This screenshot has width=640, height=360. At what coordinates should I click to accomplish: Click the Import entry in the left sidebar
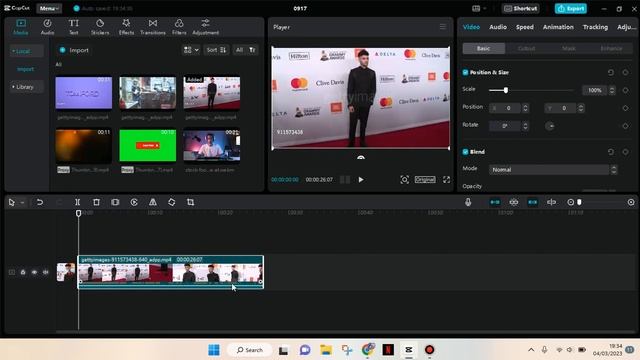[25, 69]
